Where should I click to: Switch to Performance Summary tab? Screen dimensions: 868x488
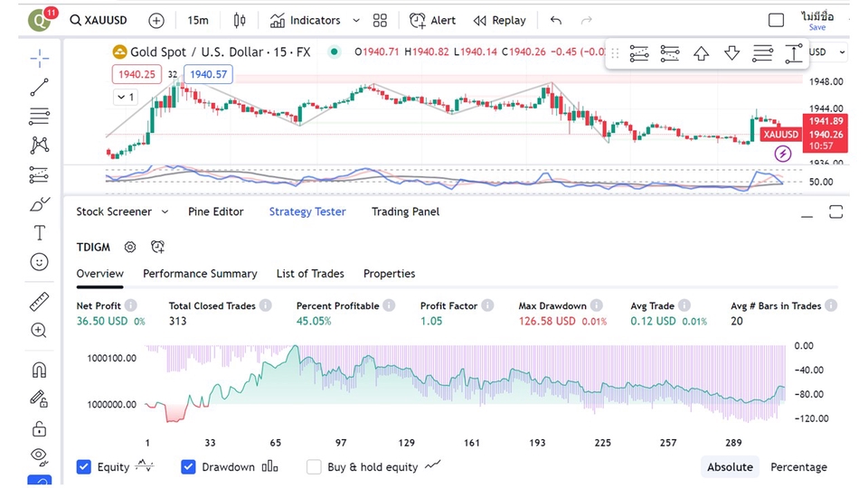pos(200,274)
